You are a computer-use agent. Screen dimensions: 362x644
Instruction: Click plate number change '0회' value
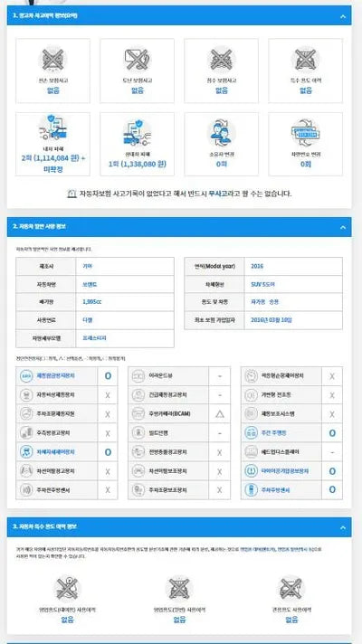(x=305, y=165)
